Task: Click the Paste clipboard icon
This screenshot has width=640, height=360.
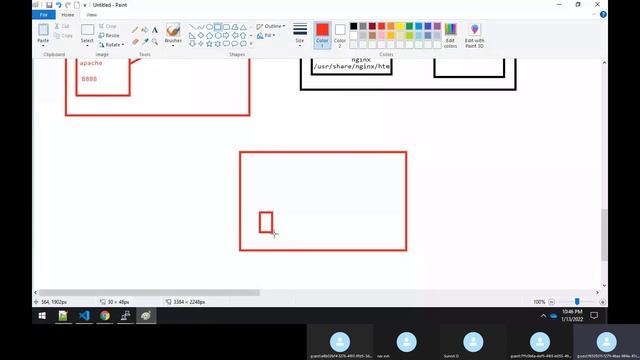Action: pos(43,30)
